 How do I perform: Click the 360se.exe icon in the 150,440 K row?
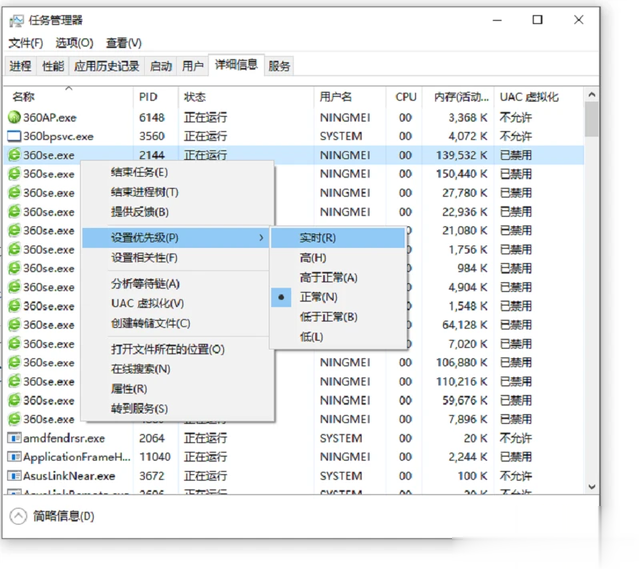pos(14,174)
